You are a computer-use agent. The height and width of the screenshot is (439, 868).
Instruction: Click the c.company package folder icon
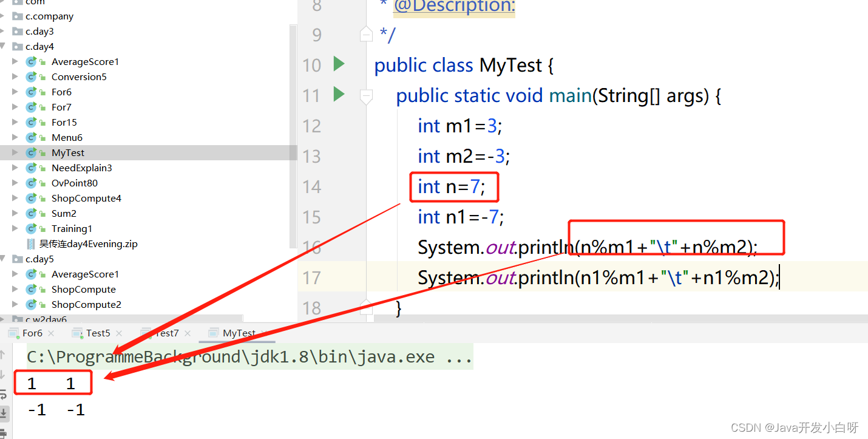pyautogui.click(x=18, y=16)
